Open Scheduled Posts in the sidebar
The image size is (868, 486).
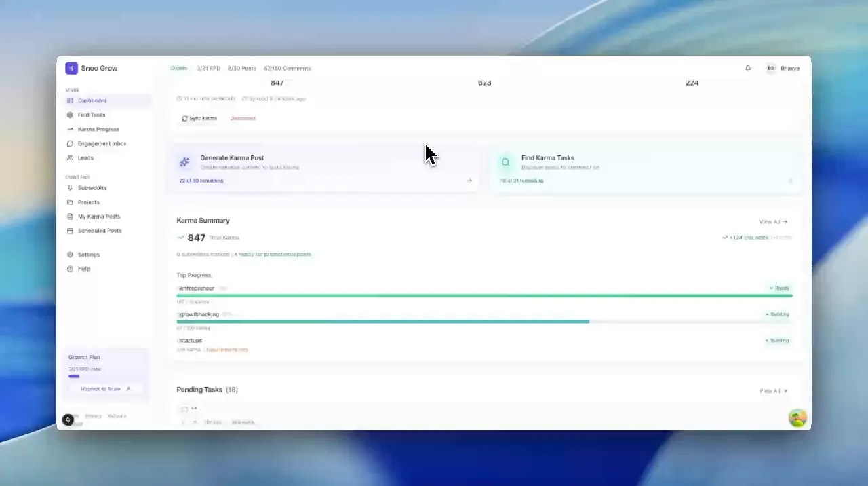coord(100,231)
